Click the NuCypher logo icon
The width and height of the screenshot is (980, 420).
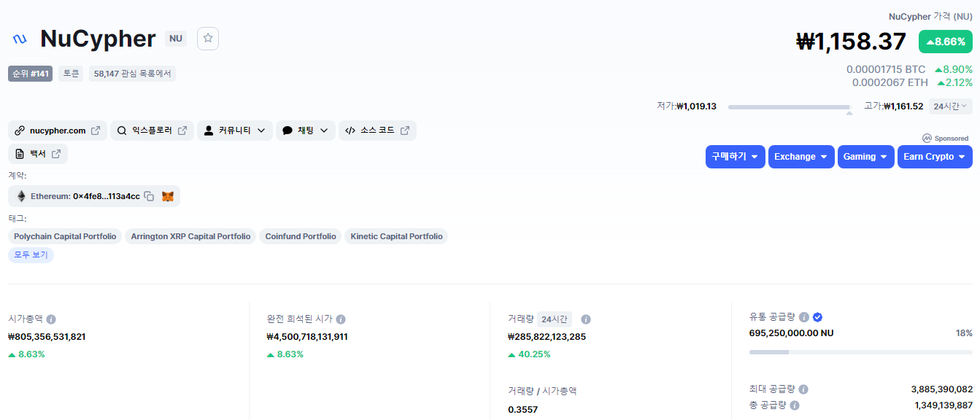click(20, 39)
